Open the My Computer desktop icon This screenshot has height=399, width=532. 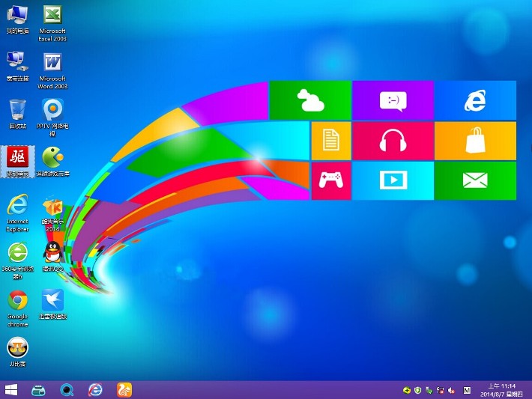click(17, 16)
